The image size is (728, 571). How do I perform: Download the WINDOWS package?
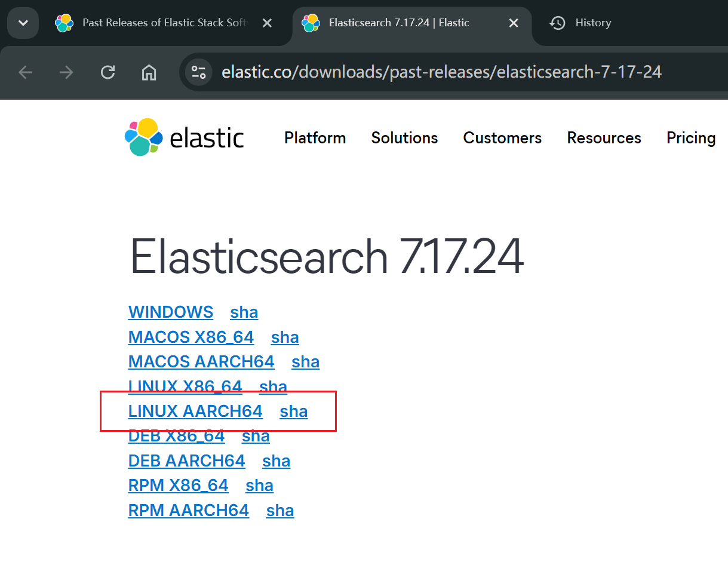tap(171, 312)
